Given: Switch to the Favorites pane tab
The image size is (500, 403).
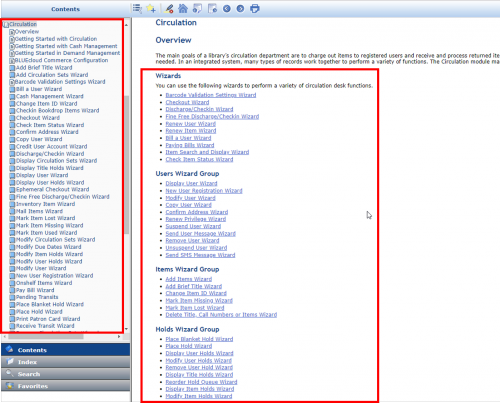Looking at the screenshot, I should point(66,386).
